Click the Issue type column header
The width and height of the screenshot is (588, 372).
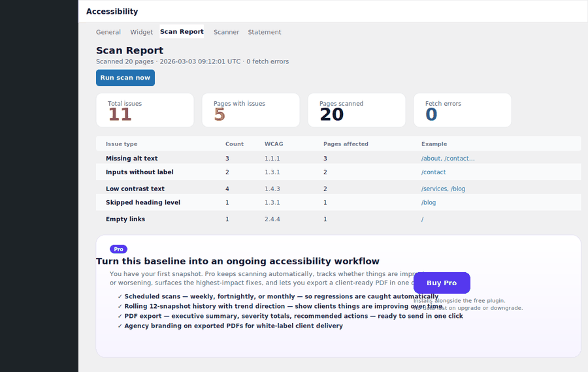click(x=122, y=144)
